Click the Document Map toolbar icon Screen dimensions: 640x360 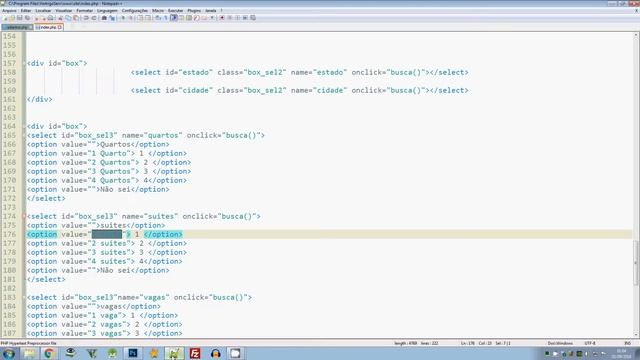(x=189, y=18)
